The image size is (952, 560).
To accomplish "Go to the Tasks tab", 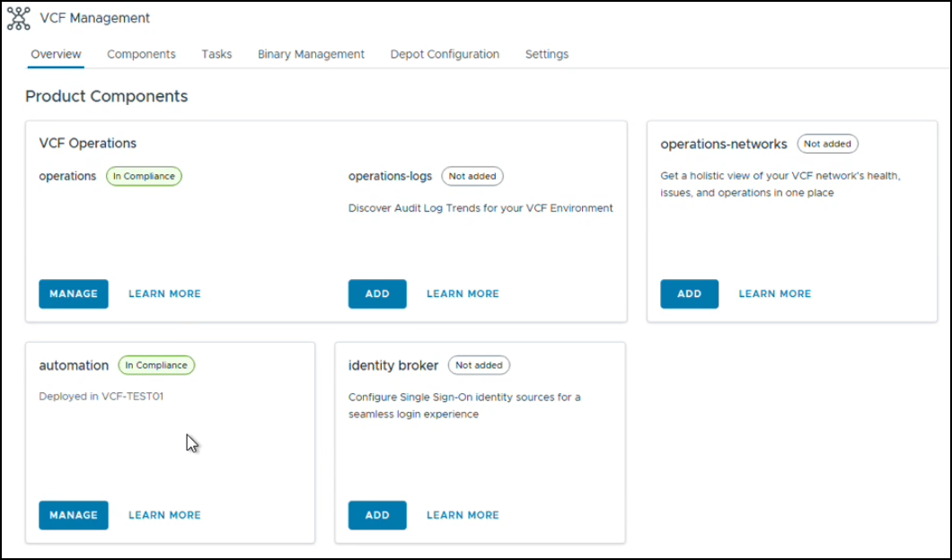I will 216,54.
